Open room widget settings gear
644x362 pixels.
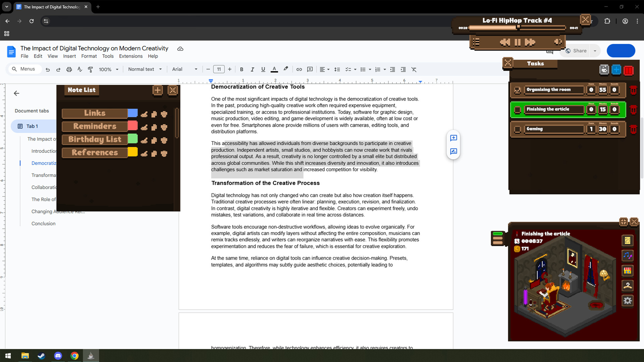(628, 301)
